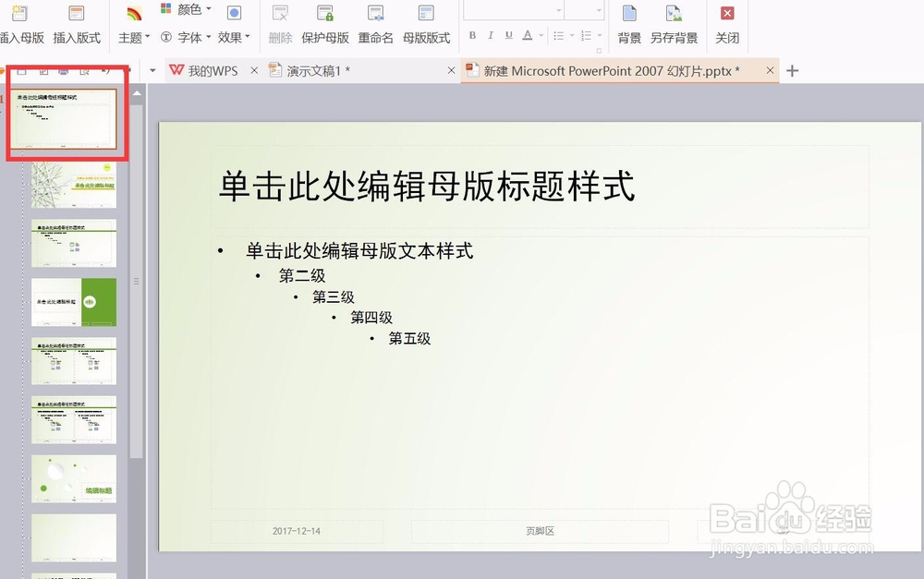Click the numbered list icon

click(586, 36)
